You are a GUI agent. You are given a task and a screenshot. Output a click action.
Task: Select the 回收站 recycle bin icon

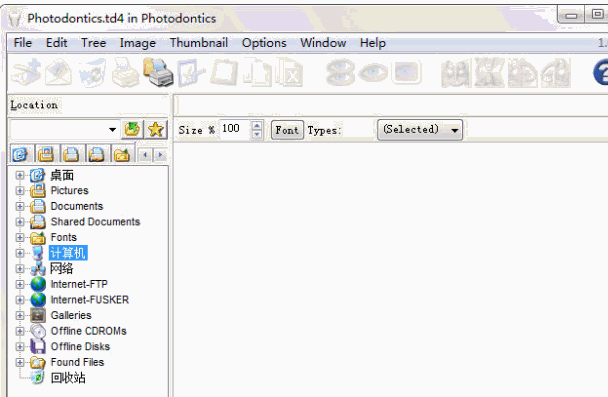point(38,377)
